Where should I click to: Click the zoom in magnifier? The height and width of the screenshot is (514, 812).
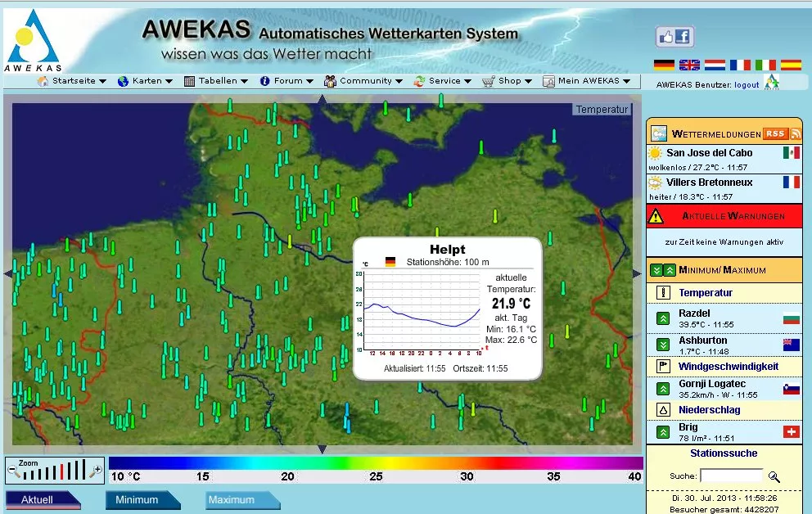96,471
